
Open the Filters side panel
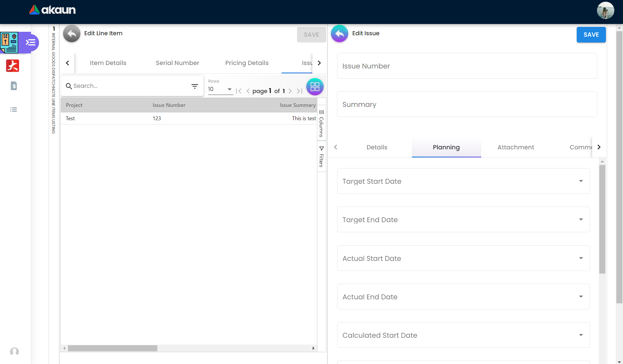point(321,157)
